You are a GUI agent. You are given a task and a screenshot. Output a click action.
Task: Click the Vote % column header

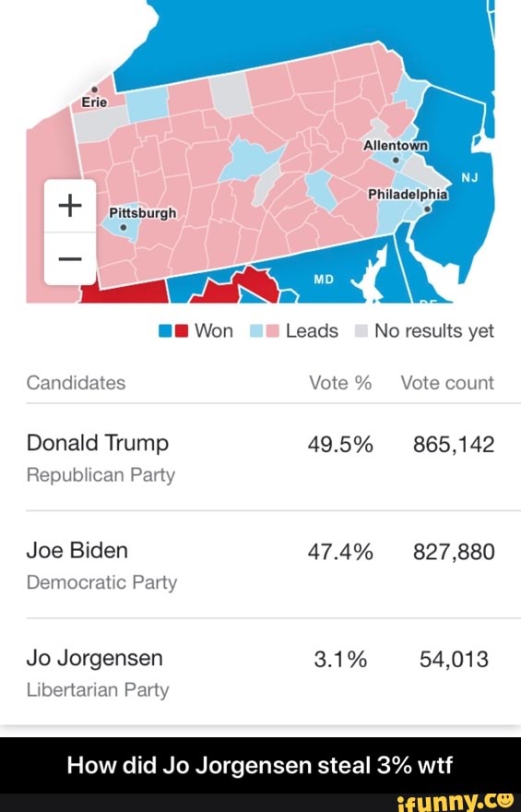coord(340,383)
